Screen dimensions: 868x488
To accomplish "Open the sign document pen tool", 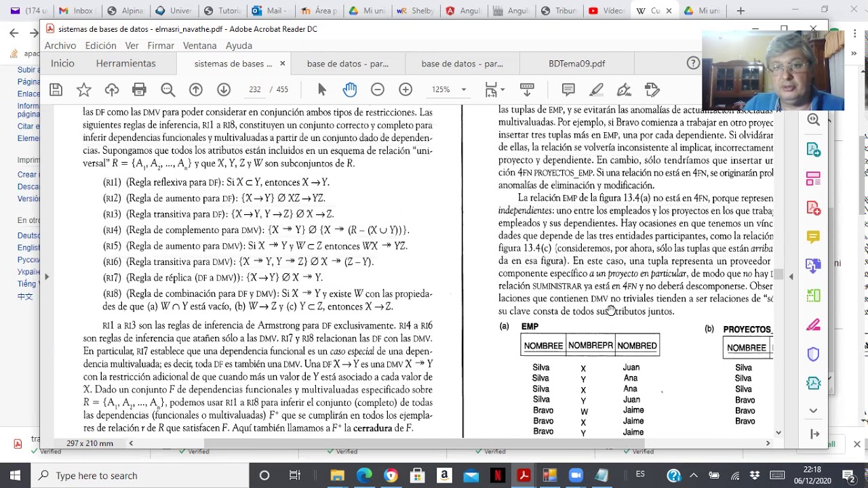I will 624,89.
